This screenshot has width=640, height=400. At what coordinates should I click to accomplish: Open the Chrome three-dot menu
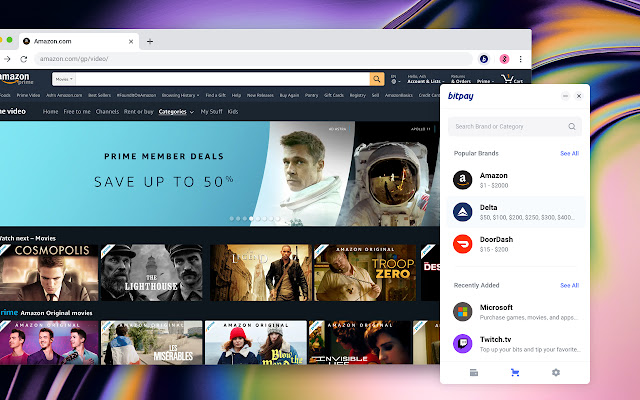click(x=520, y=59)
